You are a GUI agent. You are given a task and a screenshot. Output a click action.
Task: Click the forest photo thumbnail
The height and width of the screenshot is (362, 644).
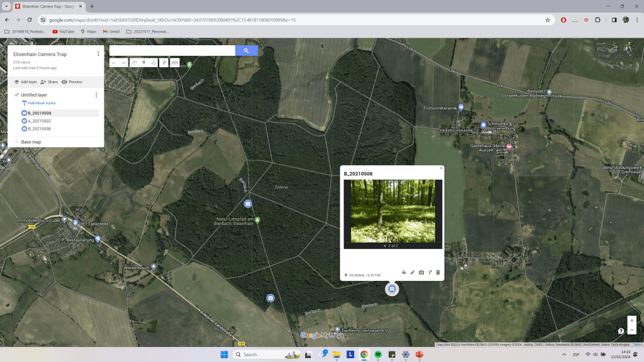[392, 211]
